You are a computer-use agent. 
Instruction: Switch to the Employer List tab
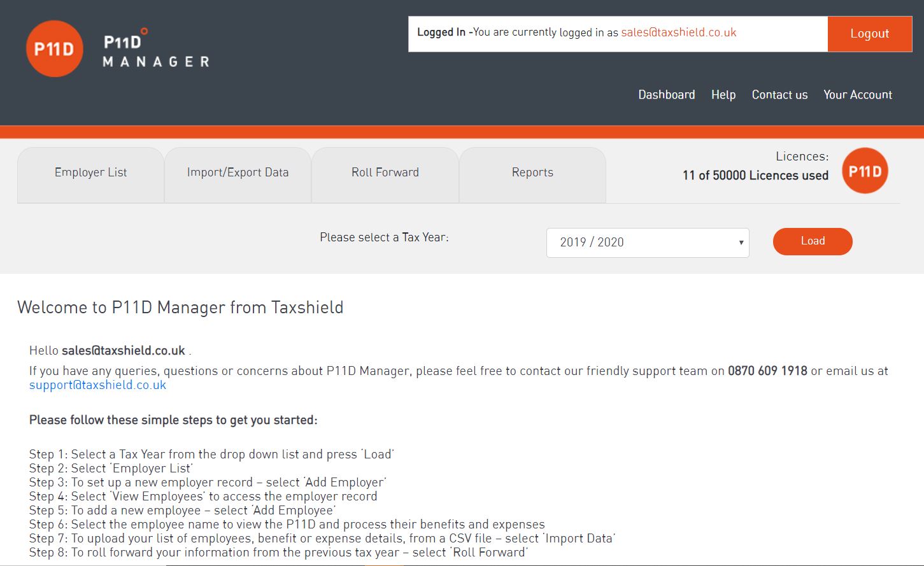(90, 175)
